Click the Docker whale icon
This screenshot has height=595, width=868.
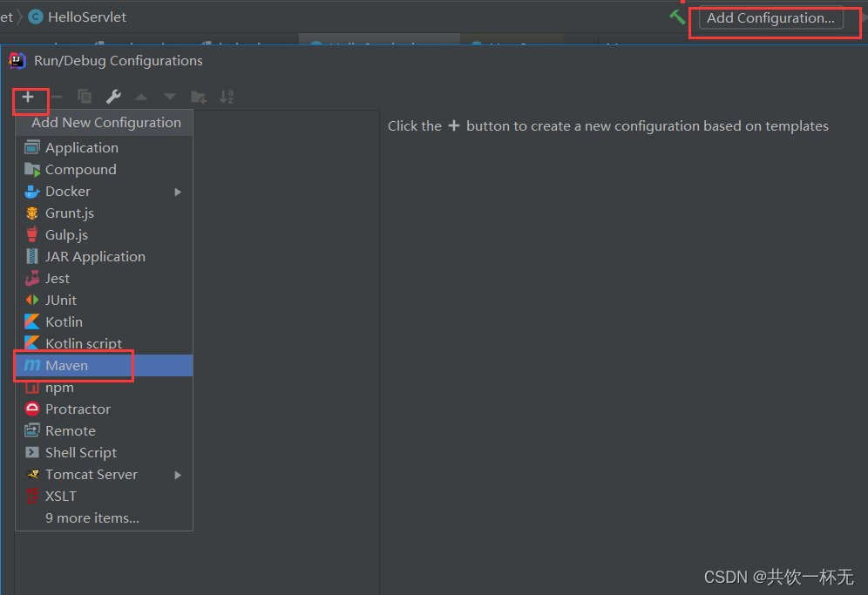coord(32,192)
